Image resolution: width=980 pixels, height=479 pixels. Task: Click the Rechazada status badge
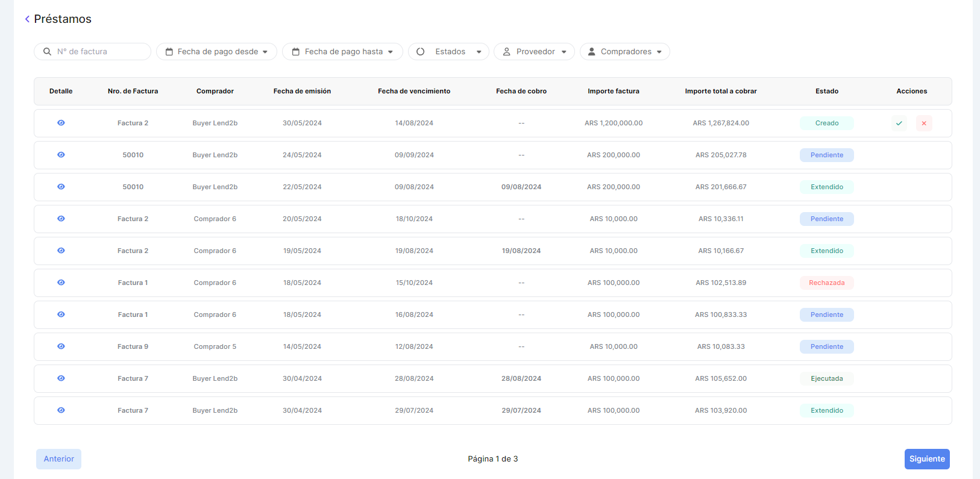(826, 283)
